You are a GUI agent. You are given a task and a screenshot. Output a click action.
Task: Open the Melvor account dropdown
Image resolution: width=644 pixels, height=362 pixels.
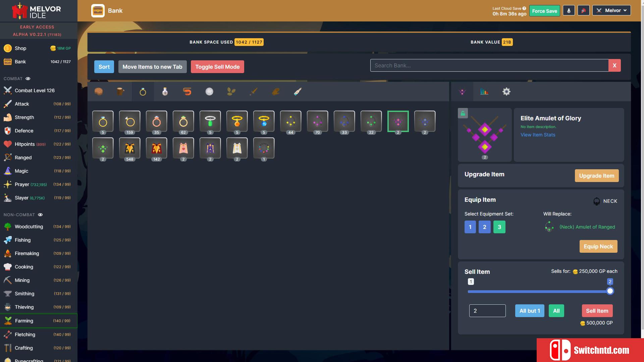pos(611,10)
